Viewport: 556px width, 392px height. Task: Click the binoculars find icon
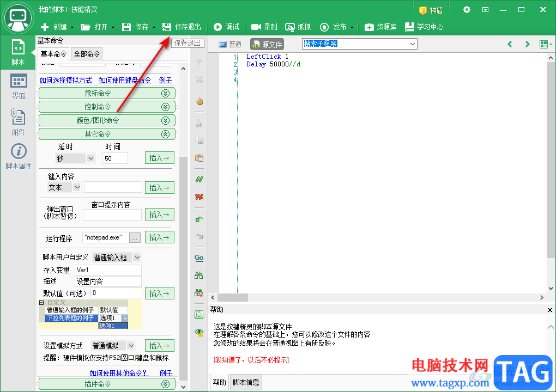pyautogui.click(x=199, y=275)
